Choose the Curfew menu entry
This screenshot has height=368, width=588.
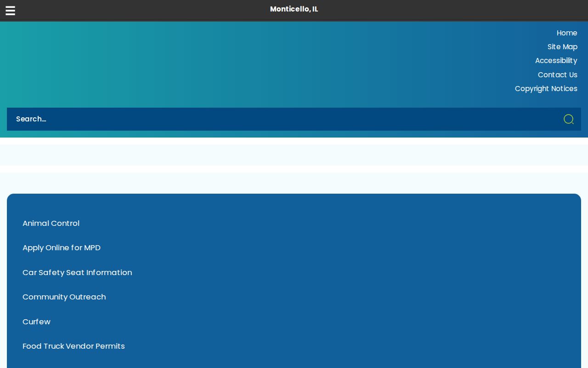tap(36, 322)
